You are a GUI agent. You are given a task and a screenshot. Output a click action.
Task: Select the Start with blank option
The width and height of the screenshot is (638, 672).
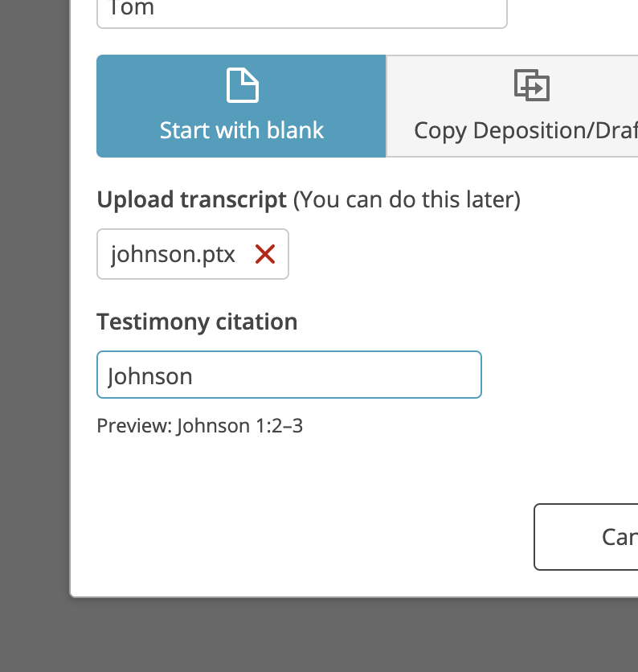pos(241,106)
